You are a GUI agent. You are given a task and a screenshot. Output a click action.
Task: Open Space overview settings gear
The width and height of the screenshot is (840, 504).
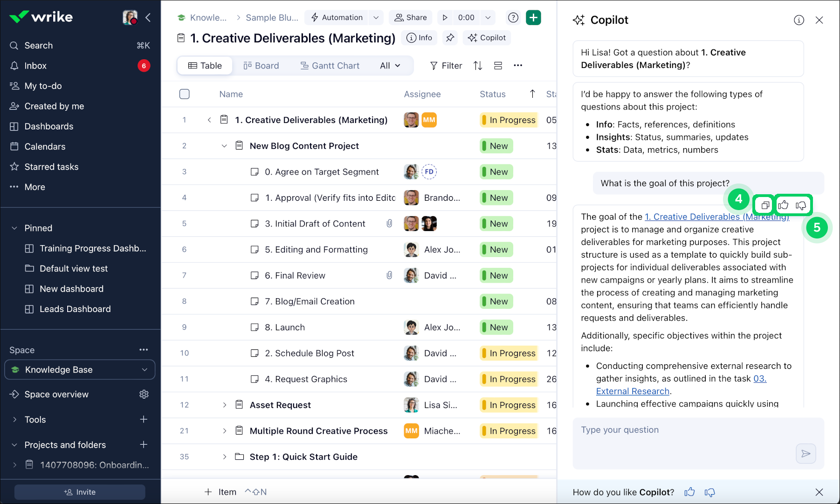coord(144,395)
